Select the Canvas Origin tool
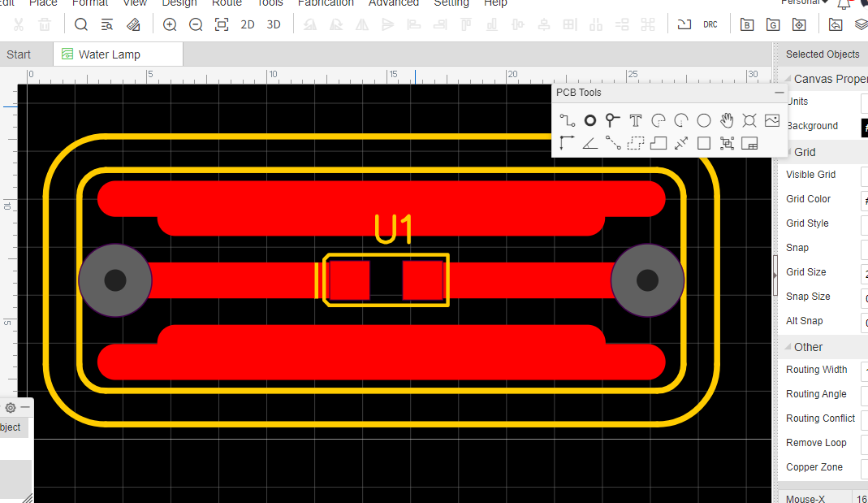Image resolution: width=868 pixels, height=503 pixels. click(x=567, y=144)
